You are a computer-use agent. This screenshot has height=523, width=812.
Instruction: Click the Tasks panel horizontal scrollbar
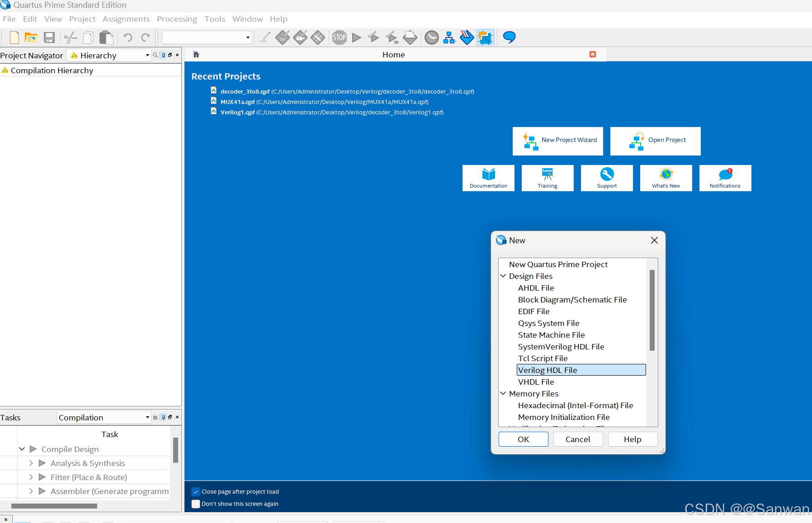[x=54, y=506]
